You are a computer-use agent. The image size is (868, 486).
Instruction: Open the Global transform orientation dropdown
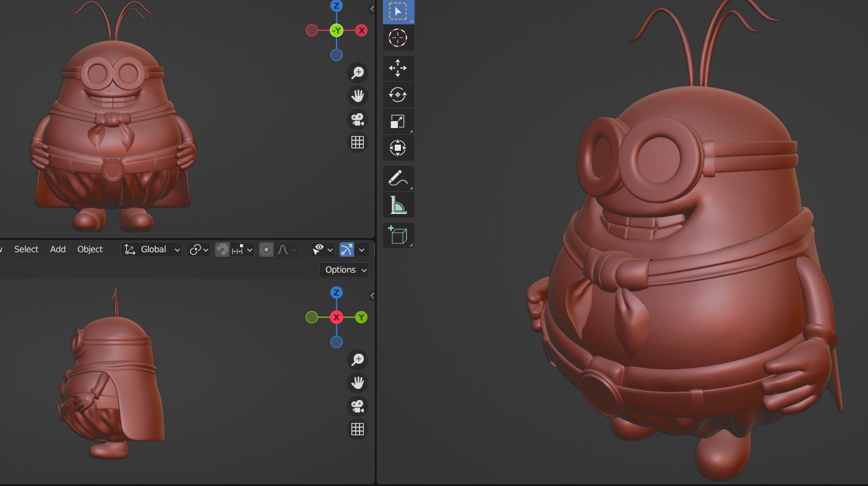(152, 250)
